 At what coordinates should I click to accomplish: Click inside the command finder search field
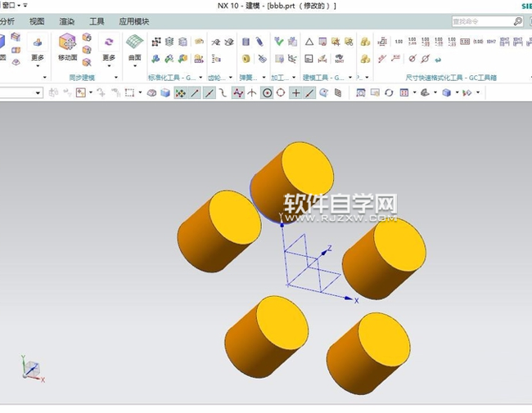[482, 21]
